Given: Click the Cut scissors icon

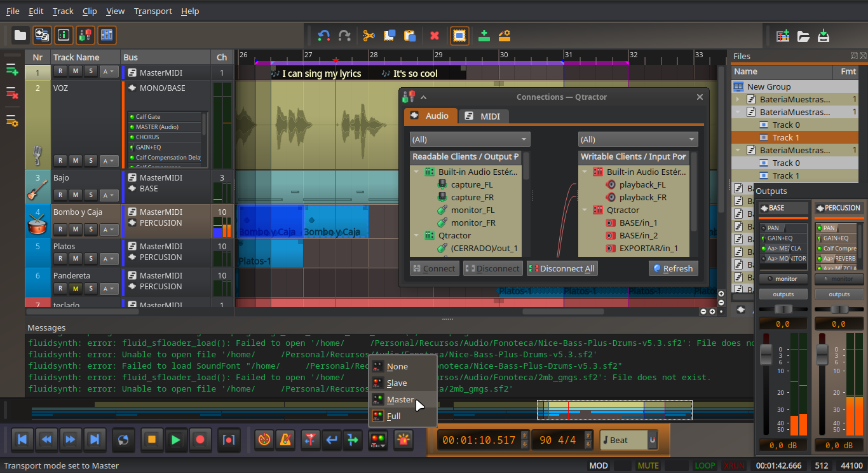Looking at the screenshot, I should click(369, 36).
